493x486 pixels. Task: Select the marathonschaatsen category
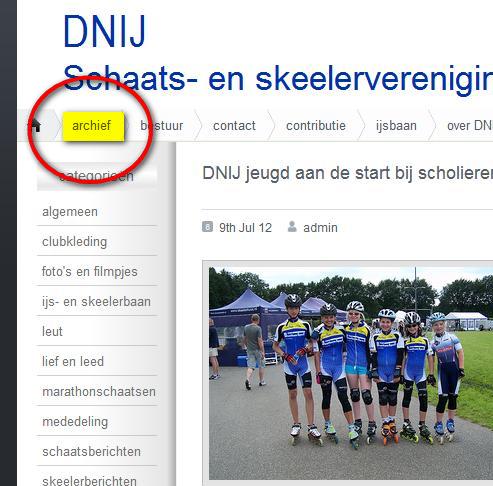(x=97, y=392)
